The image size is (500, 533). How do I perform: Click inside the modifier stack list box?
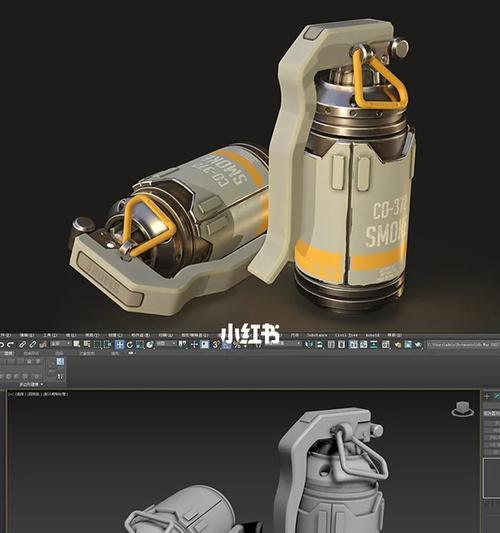tap(492, 478)
